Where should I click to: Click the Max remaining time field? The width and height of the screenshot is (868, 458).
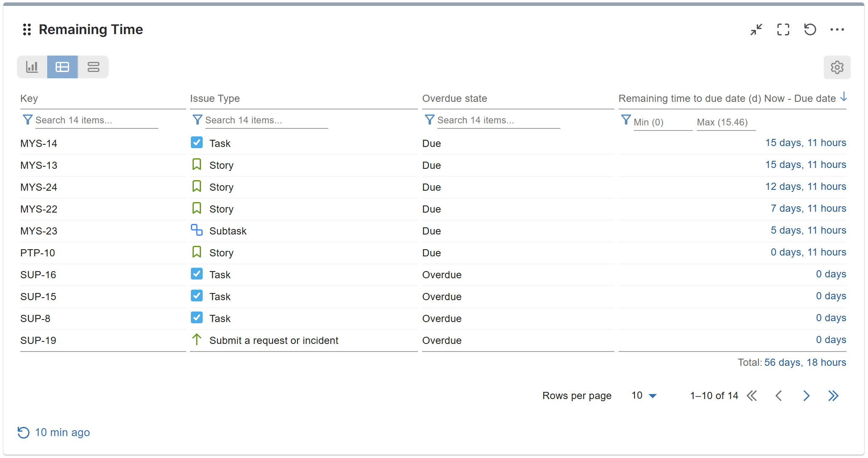coord(726,122)
